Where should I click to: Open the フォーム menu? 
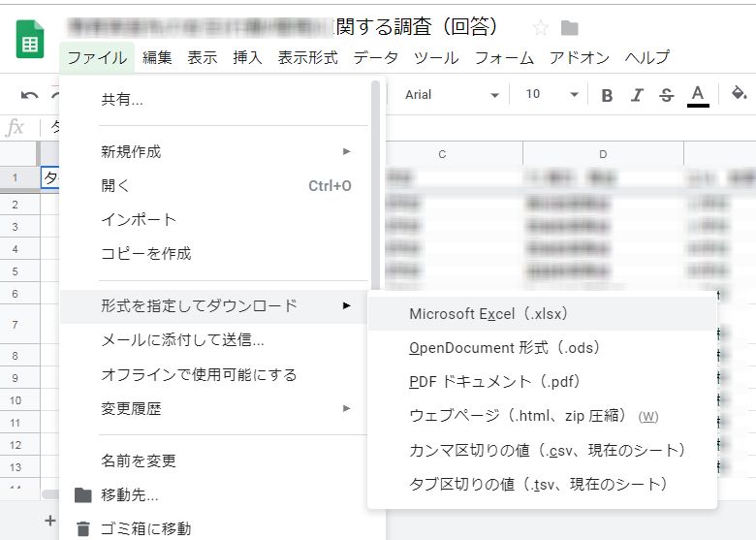point(504,58)
